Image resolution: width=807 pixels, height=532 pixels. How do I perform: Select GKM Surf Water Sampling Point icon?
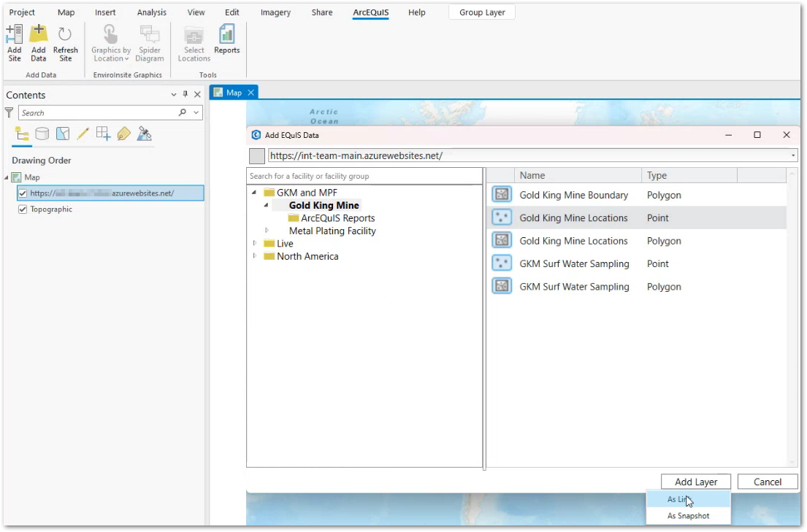(502, 263)
